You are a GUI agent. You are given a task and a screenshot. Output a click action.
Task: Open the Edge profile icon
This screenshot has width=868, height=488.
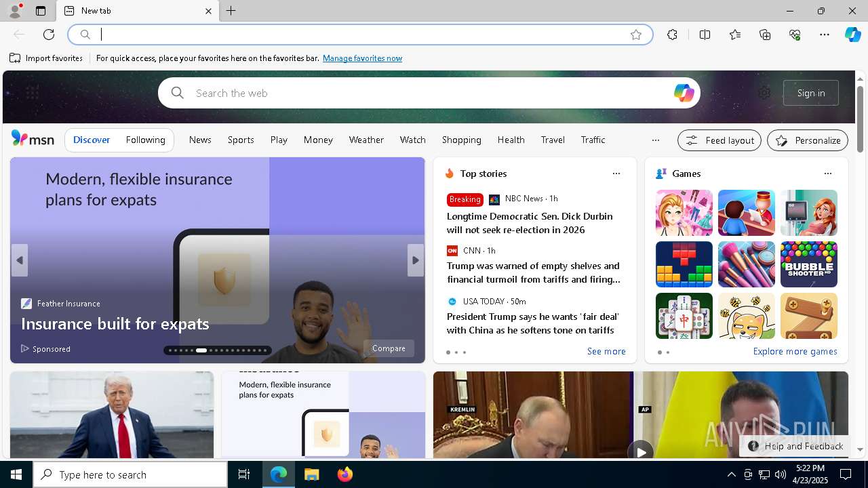click(x=14, y=11)
